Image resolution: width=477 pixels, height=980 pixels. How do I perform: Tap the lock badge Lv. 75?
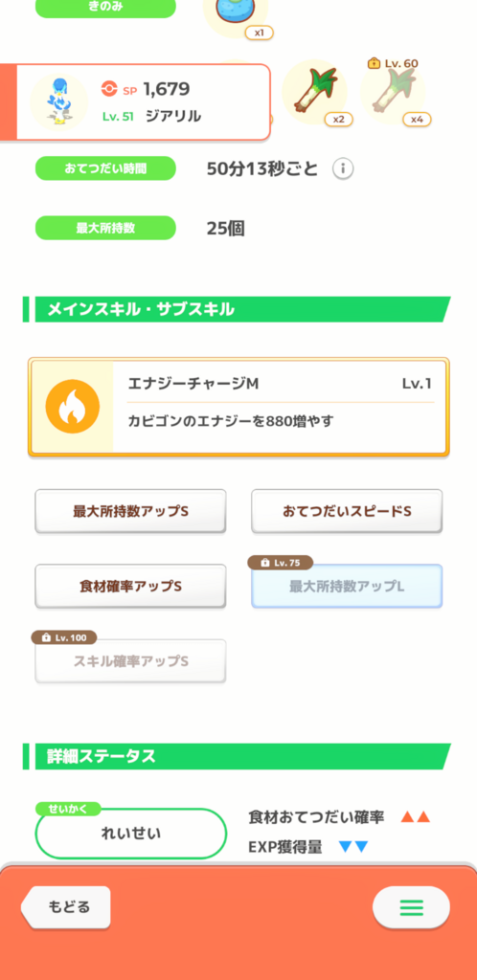[x=281, y=563]
